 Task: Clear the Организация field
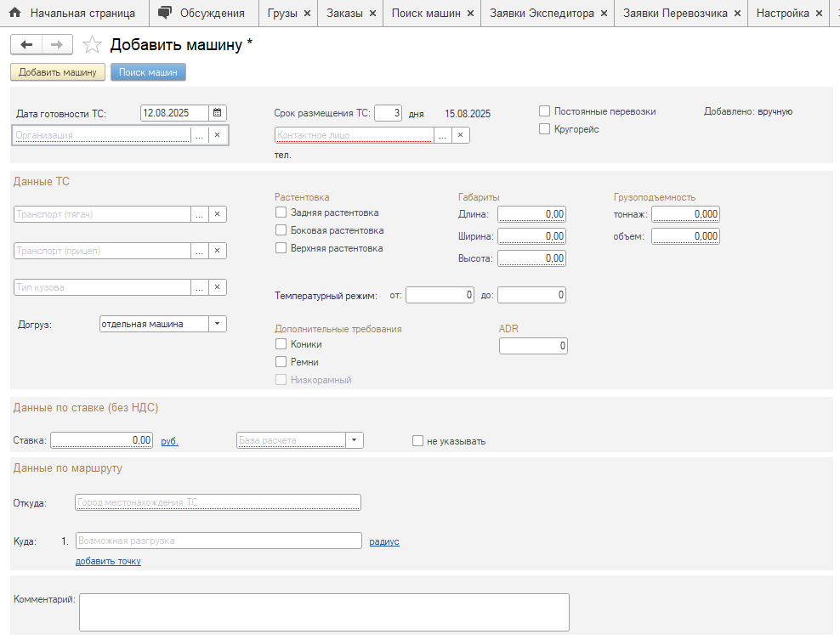pyautogui.click(x=217, y=135)
